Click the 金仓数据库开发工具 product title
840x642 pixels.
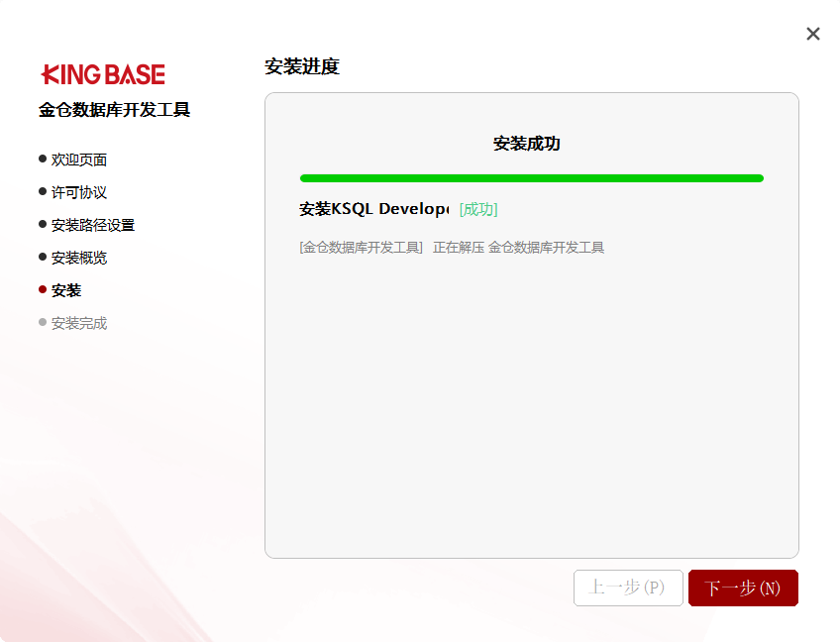pos(114,110)
